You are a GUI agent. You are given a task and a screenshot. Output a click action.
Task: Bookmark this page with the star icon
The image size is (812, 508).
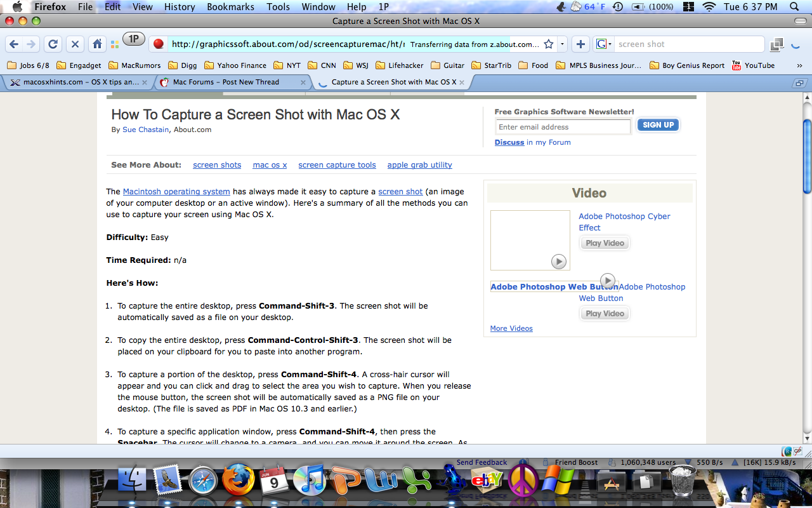pos(549,44)
